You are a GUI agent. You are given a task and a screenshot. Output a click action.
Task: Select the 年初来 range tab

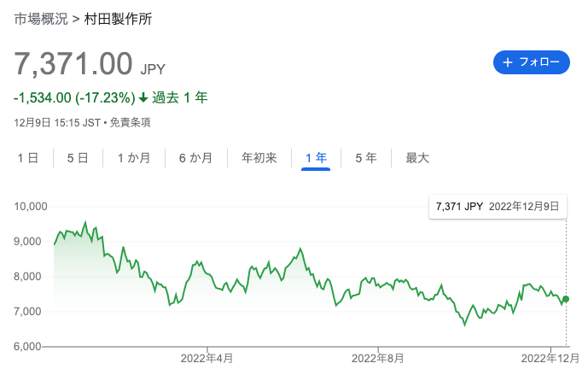coord(259,158)
